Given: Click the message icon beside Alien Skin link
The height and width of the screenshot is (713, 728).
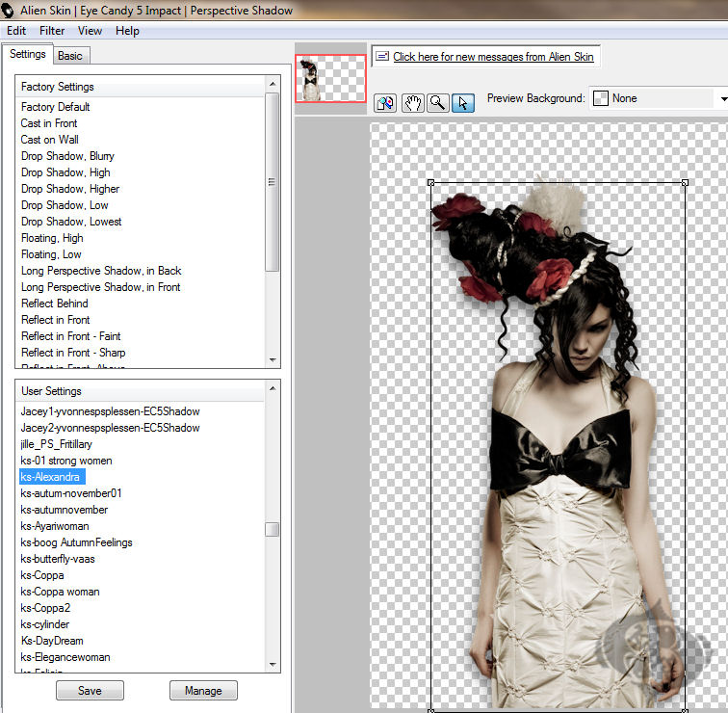Looking at the screenshot, I should (x=382, y=57).
